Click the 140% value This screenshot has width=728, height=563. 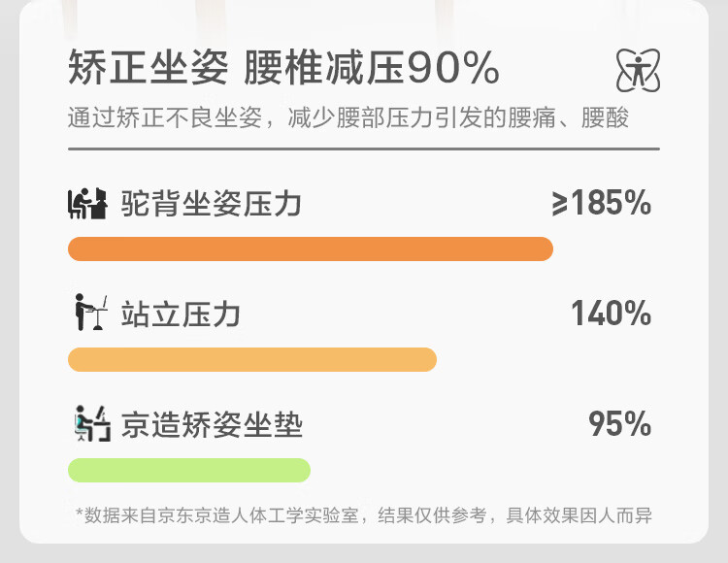611,314
